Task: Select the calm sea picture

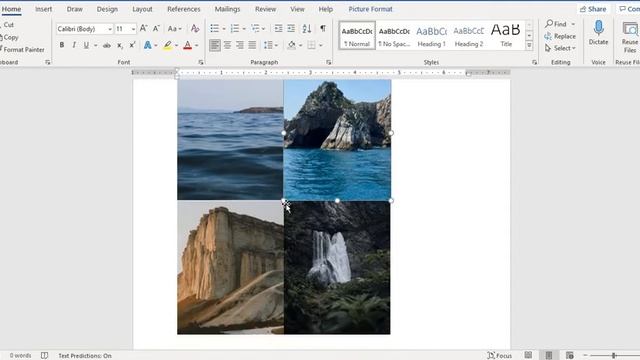Action: tap(230, 140)
